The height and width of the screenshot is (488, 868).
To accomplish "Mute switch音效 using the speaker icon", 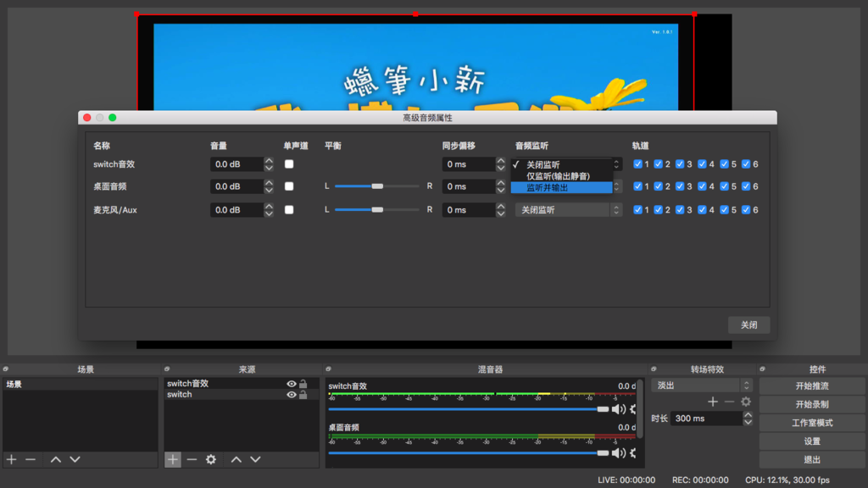I will (619, 408).
